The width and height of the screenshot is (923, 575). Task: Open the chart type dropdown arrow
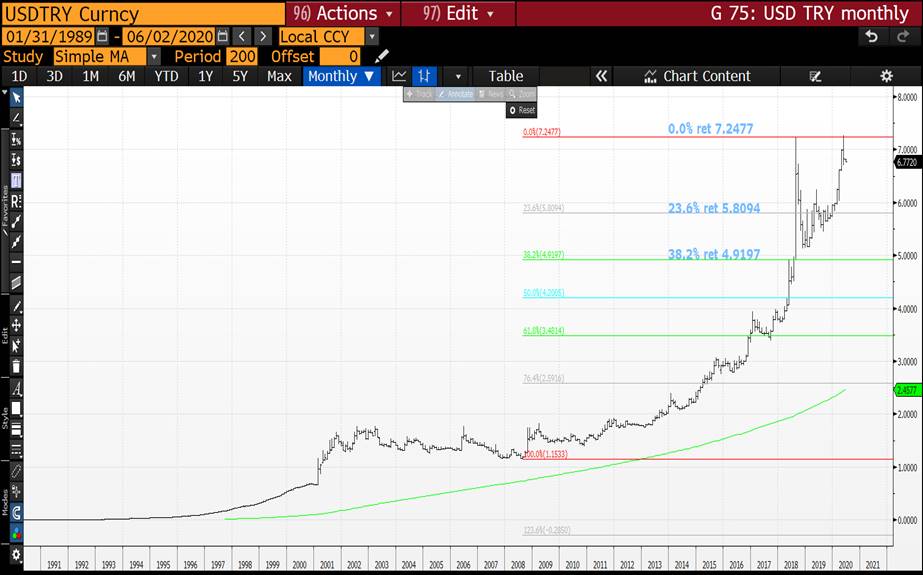point(458,76)
